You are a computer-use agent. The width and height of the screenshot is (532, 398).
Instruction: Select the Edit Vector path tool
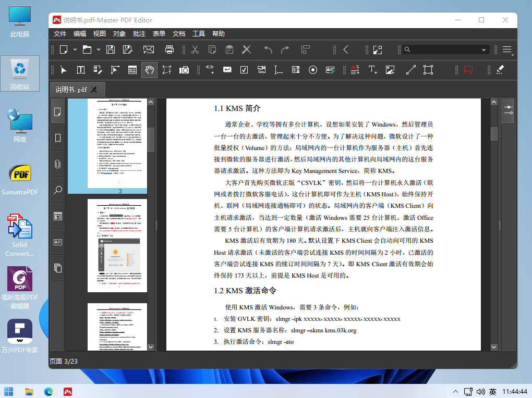tap(115, 70)
